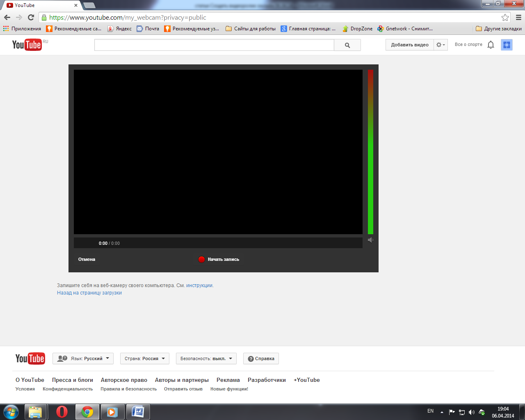Open Новые функции! footer link

tap(229, 389)
